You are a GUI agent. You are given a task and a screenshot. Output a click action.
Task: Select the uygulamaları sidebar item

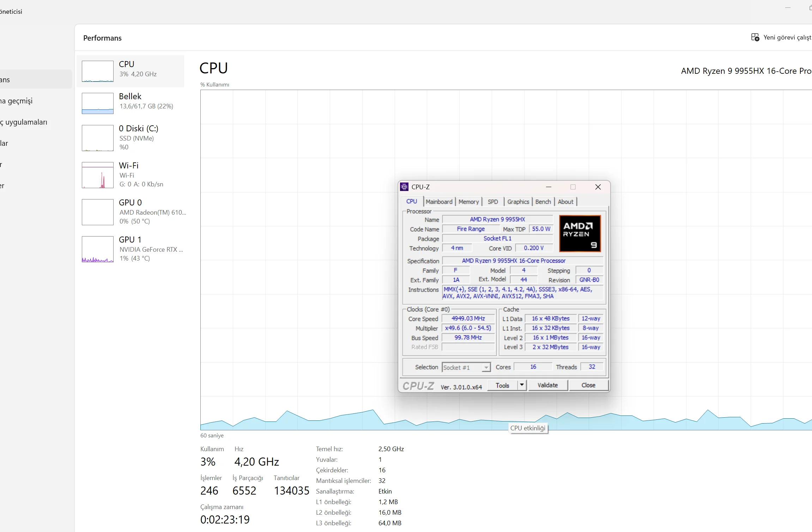24,122
